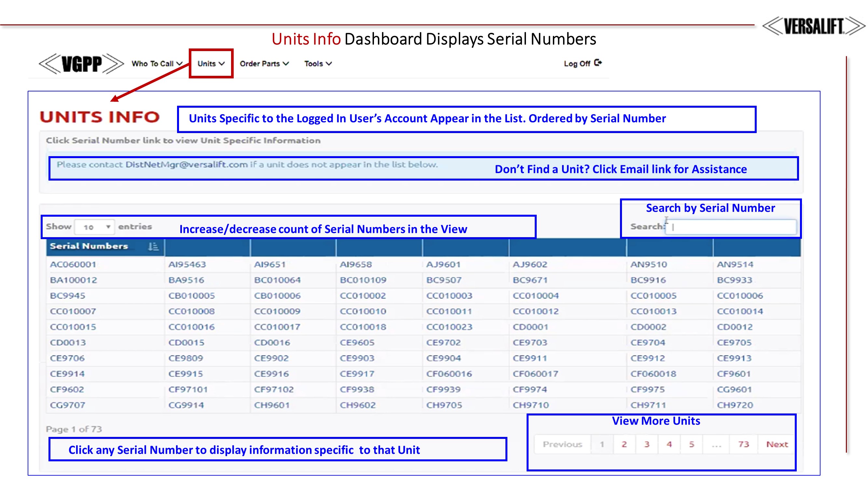Jump to last page 73
The width and height of the screenshot is (868, 488).
[743, 444]
